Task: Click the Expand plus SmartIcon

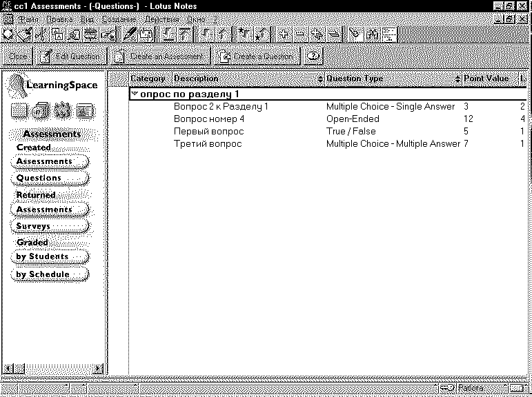Action: (284, 35)
